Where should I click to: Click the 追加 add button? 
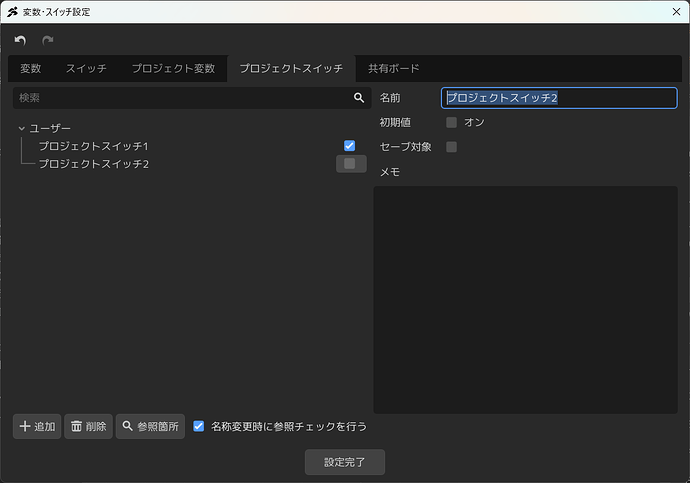click(x=37, y=426)
